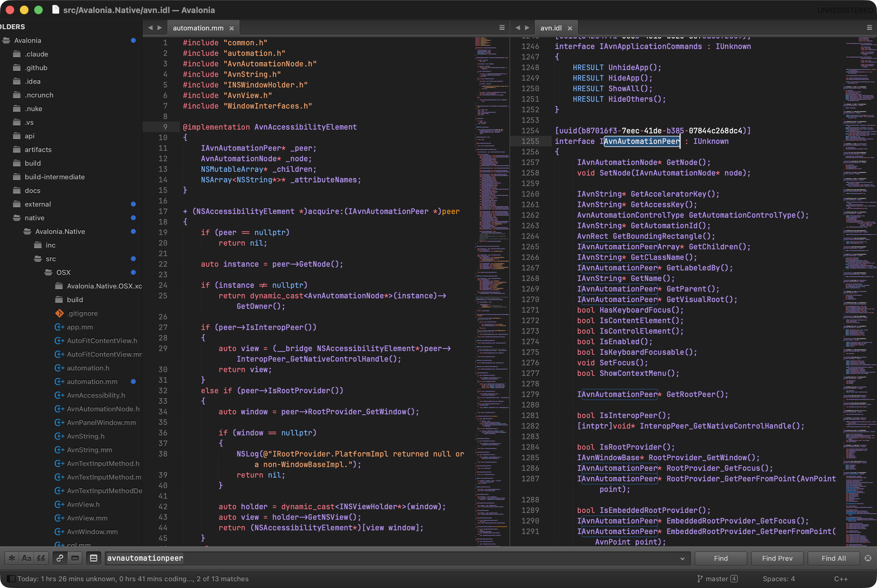This screenshot has width=877, height=588.
Task: Toggle in-selection search icon
Action: pos(75,558)
